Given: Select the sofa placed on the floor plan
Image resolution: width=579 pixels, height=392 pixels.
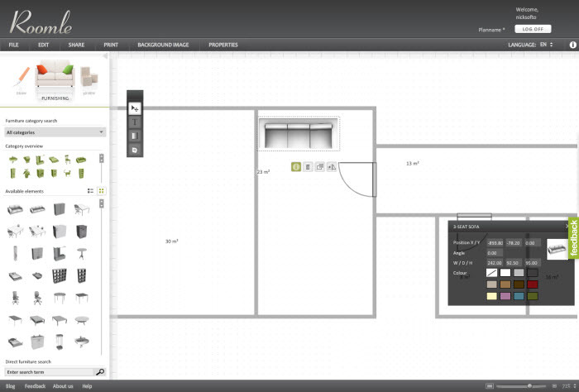Looking at the screenshot, I should pyautogui.click(x=299, y=134).
